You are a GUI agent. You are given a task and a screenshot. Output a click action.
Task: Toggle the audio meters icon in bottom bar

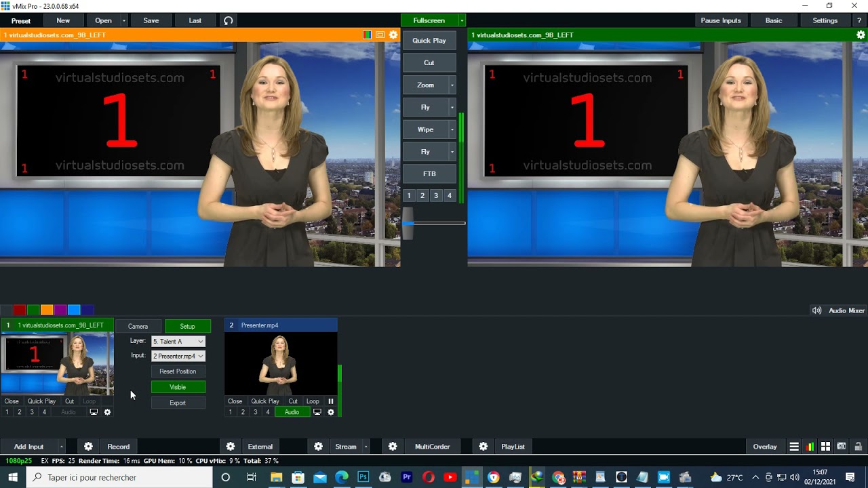click(810, 447)
